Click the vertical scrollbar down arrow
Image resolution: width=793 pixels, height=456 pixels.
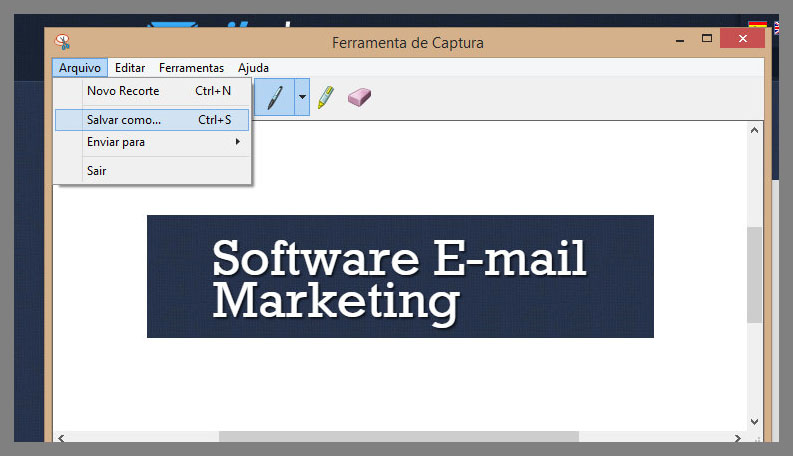pyautogui.click(x=755, y=422)
